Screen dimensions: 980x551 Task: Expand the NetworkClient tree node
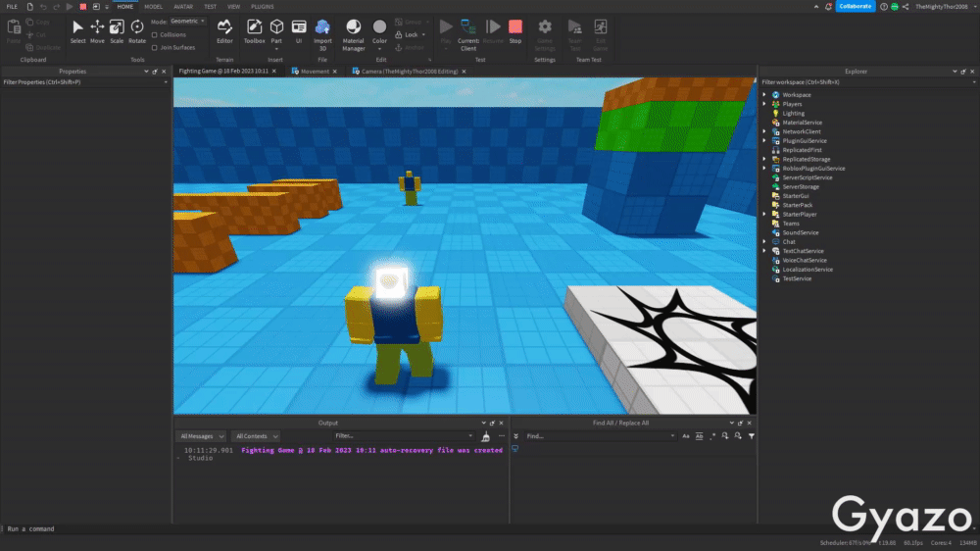[763, 131]
